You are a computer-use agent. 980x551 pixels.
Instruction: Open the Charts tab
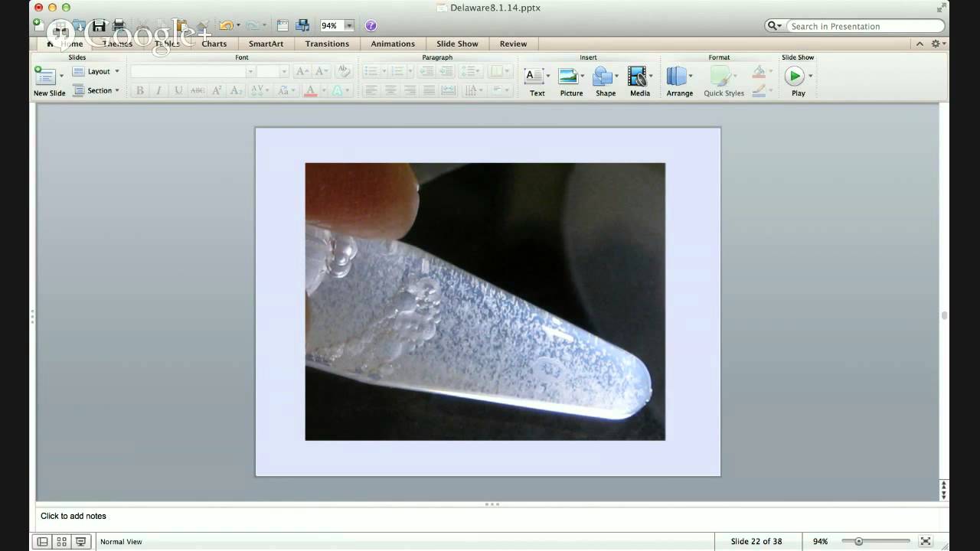click(214, 44)
